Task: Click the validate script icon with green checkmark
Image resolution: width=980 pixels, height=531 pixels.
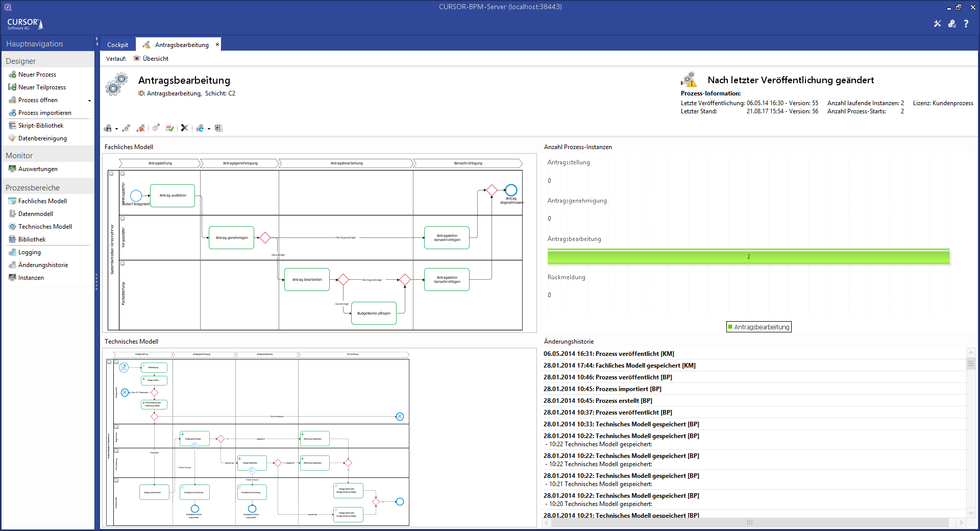Action: click(x=169, y=128)
